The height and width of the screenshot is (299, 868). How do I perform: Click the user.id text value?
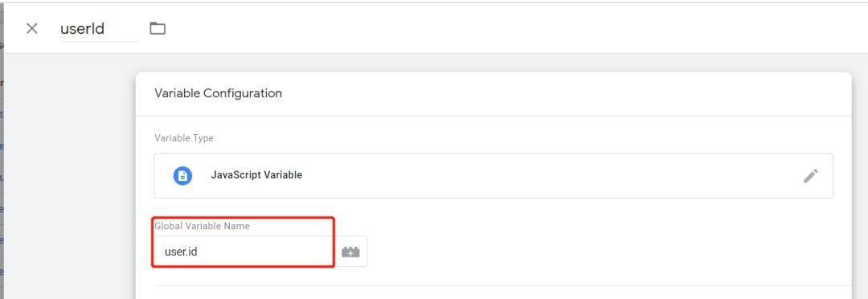click(181, 252)
